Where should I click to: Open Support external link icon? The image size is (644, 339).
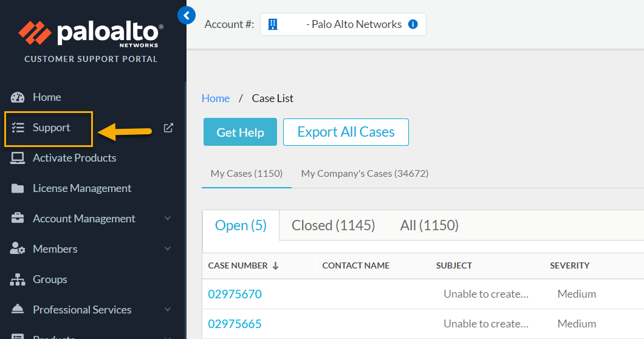(x=168, y=128)
